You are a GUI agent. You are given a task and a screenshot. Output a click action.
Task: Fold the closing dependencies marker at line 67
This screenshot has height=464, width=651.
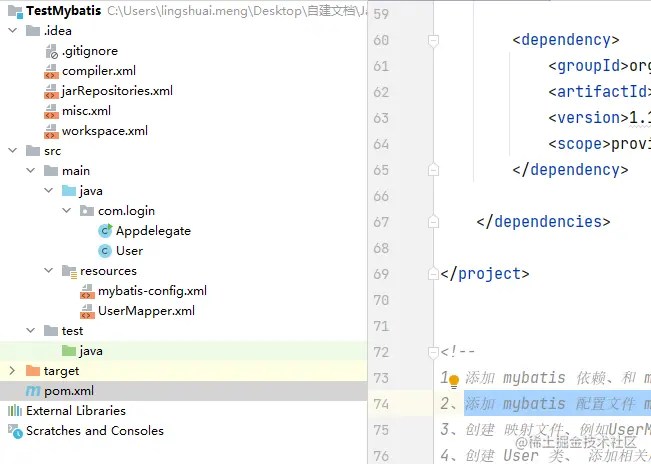coord(433,222)
